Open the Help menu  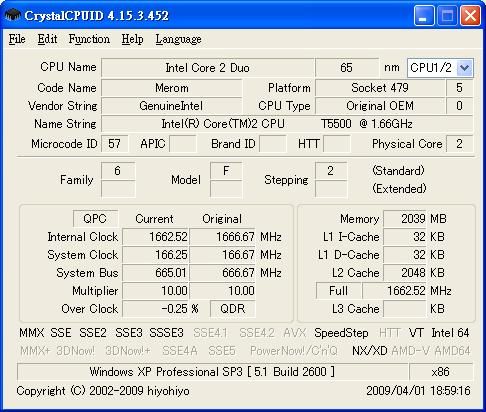click(x=132, y=39)
